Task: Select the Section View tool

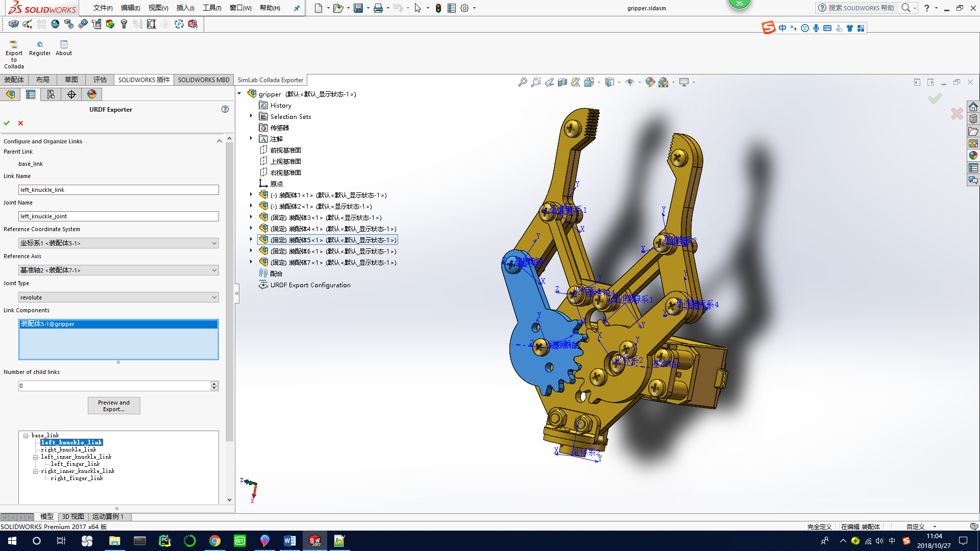Action: click(562, 82)
